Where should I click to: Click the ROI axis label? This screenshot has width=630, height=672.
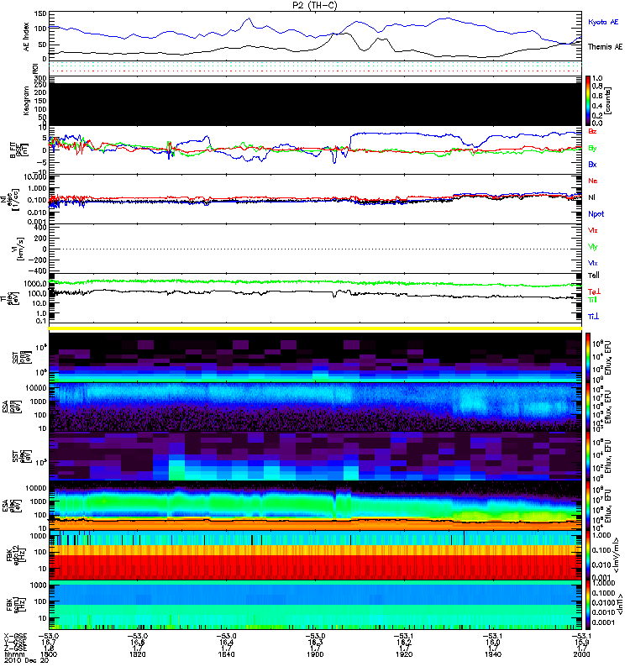35,68
